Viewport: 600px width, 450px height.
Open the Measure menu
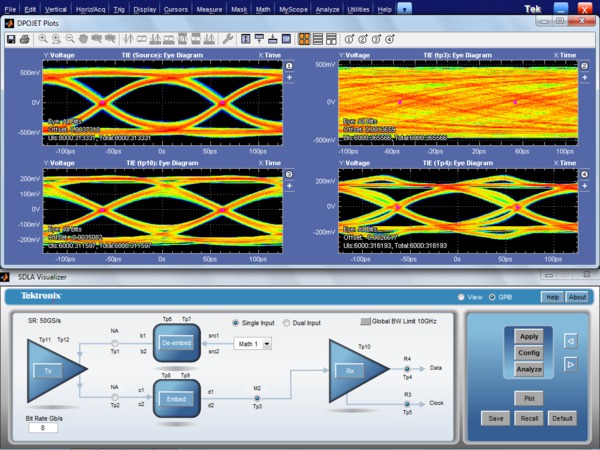point(209,10)
